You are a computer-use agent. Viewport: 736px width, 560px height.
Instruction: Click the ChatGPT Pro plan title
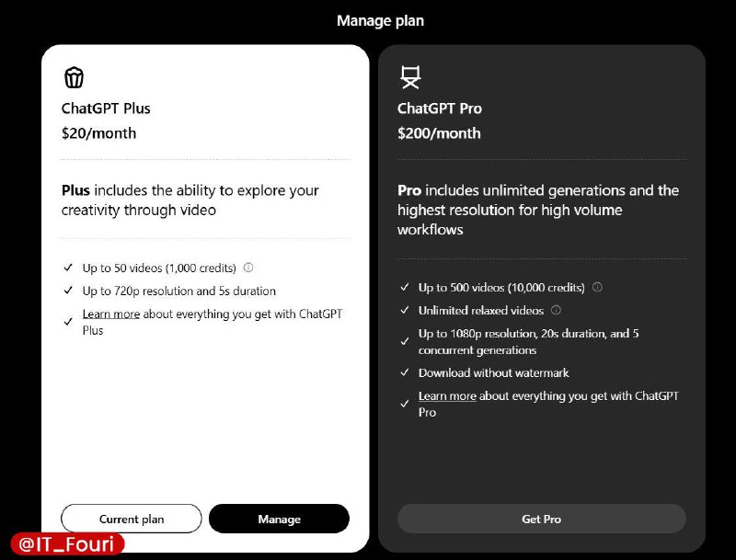(x=440, y=109)
